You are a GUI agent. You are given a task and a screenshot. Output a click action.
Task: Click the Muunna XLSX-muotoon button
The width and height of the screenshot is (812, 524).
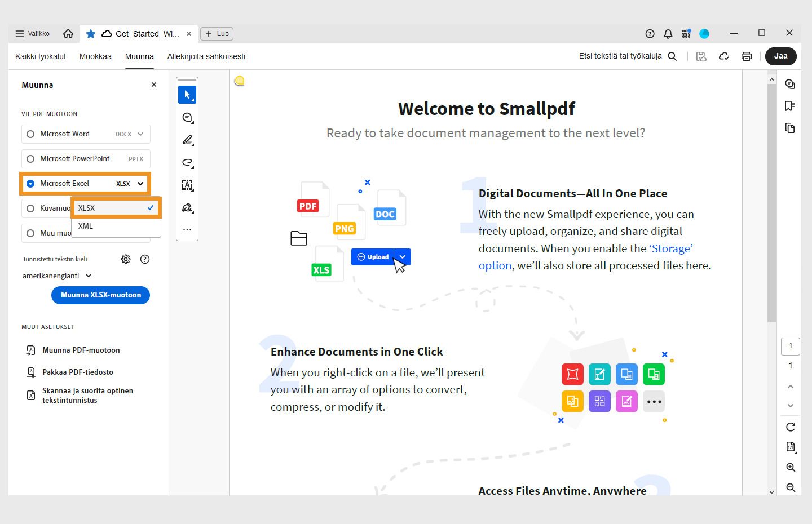[100, 295]
